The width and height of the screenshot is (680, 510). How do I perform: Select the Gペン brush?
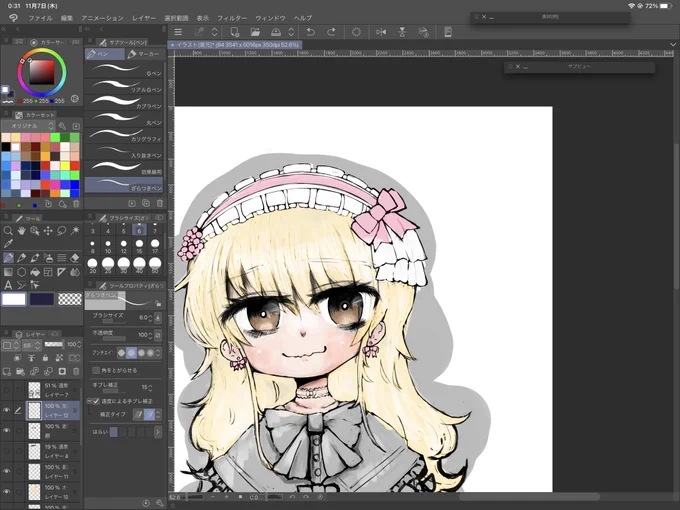click(x=124, y=69)
